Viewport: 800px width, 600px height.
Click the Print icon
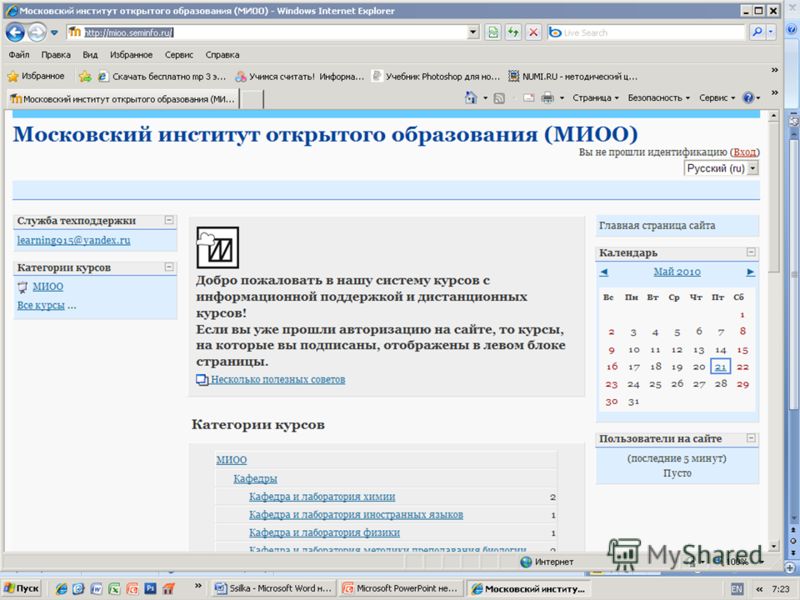(x=547, y=97)
